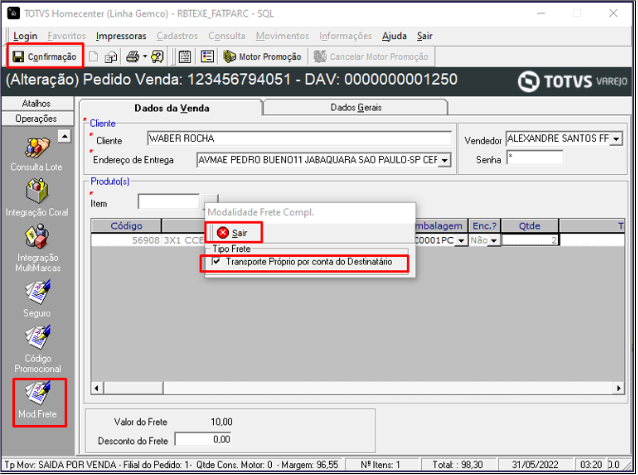
Task: Click the calculator-style list icon in toolbar
Action: tap(185, 57)
